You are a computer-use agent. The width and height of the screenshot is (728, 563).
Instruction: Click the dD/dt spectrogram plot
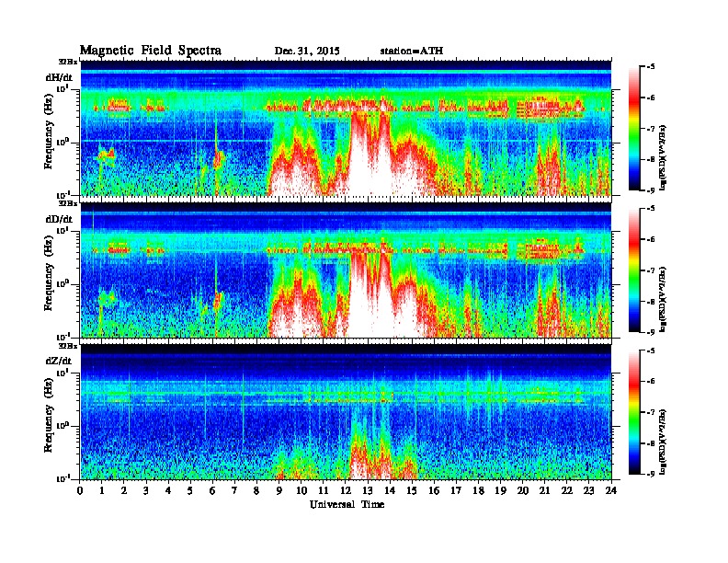click(x=346, y=270)
